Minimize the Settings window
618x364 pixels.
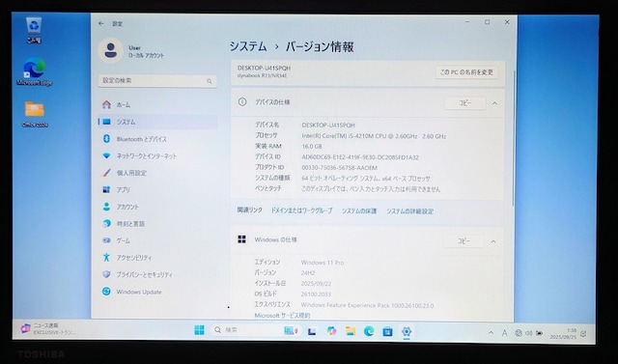[467, 22]
